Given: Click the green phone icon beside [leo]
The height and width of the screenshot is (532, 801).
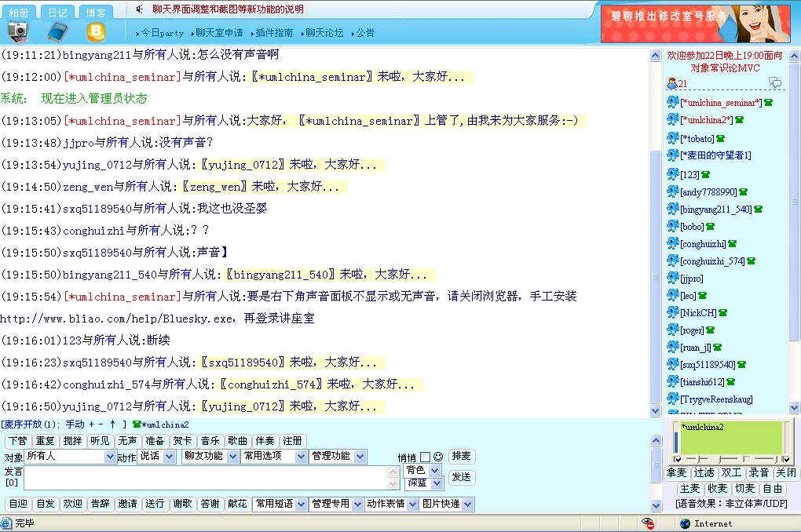Looking at the screenshot, I should pos(702,296).
